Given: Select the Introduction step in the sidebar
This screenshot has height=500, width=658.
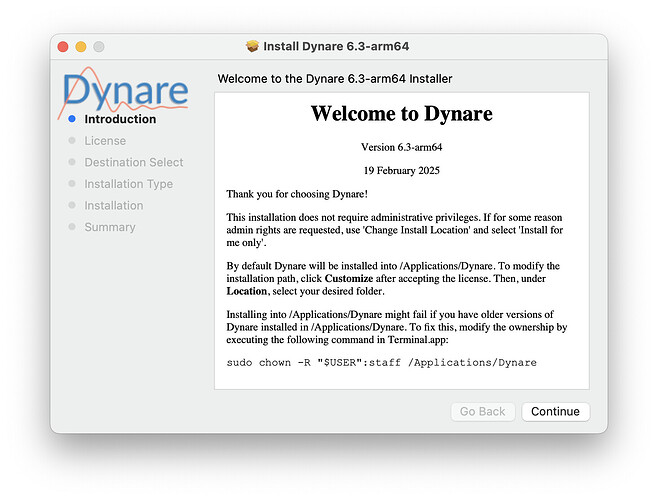Looking at the screenshot, I should point(120,119).
